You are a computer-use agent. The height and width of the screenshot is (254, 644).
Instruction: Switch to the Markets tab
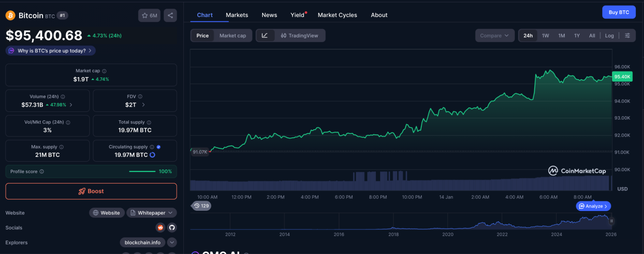click(237, 15)
